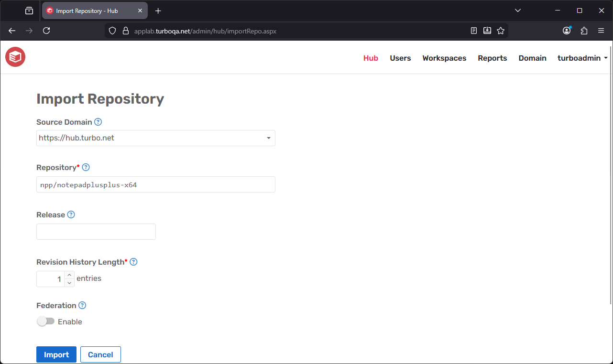Open the Workspaces page
This screenshot has width=613, height=364.
click(x=444, y=58)
